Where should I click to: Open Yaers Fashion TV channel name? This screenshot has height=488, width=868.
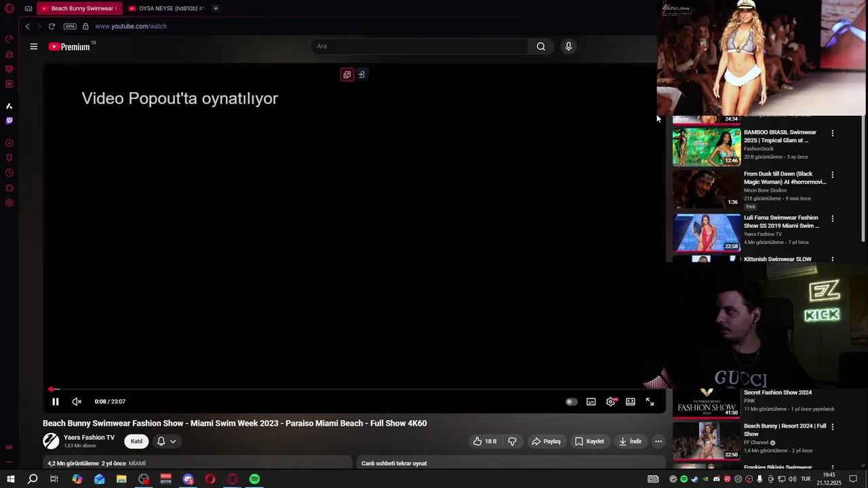click(x=89, y=438)
